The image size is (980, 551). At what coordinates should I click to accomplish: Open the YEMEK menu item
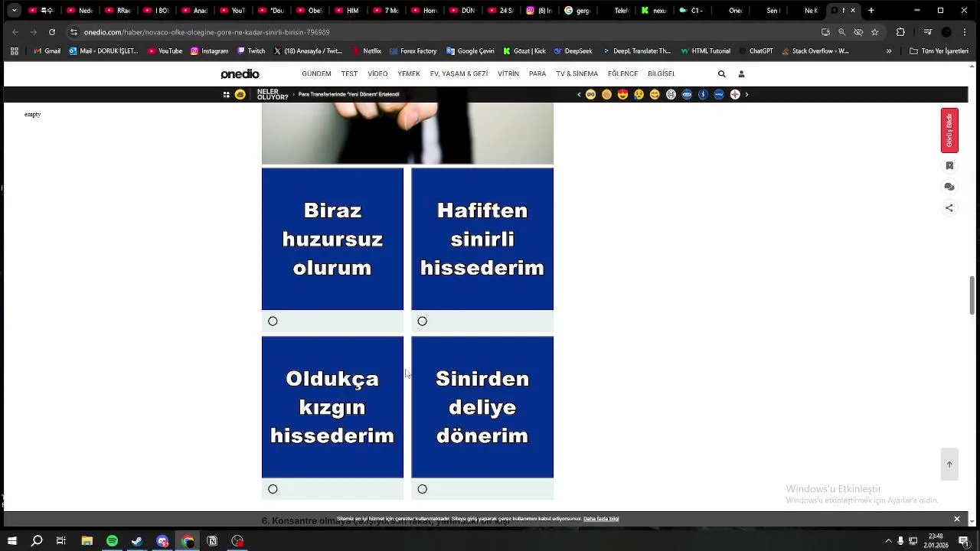[409, 74]
